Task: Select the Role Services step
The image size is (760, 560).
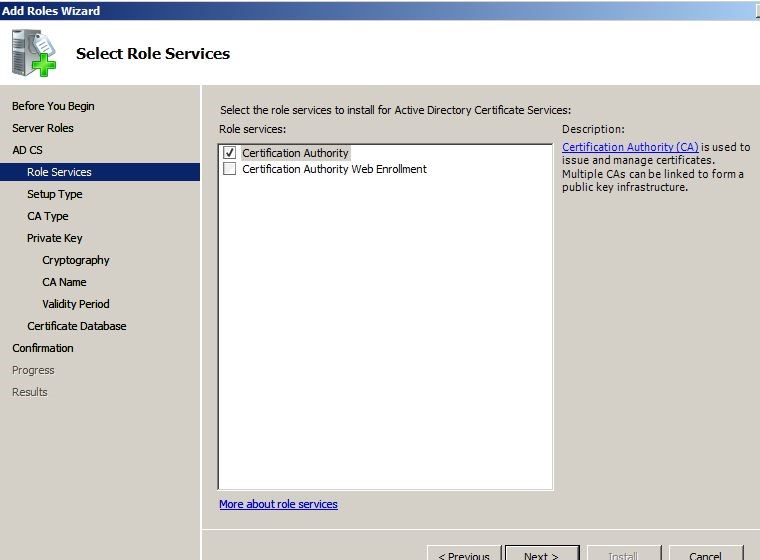Action: (100, 172)
